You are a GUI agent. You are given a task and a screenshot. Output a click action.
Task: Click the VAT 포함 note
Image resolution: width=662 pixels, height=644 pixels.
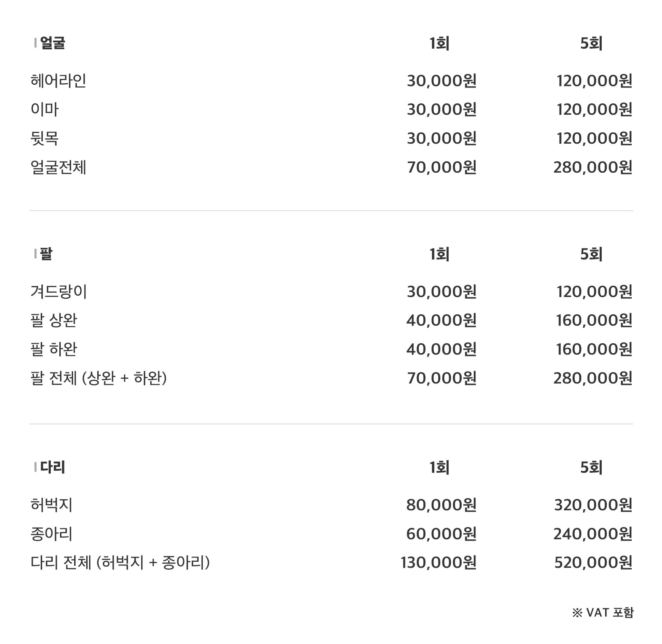[x=603, y=612]
